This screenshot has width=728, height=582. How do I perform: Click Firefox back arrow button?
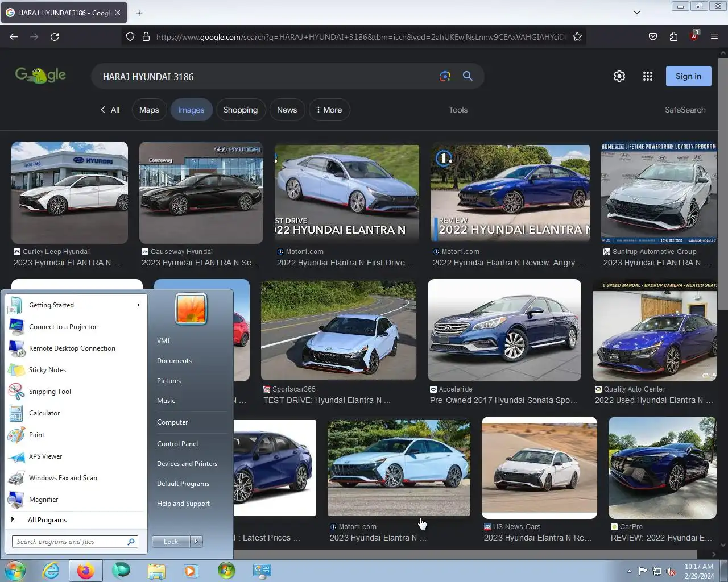[14, 36]
